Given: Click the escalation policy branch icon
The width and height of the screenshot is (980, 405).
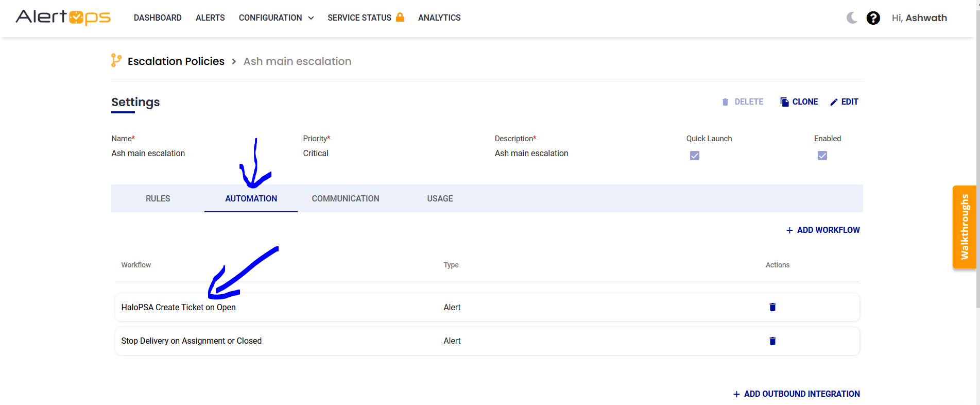Looking at the screenshot, I should pyautogui.click(x=116, y=61).
